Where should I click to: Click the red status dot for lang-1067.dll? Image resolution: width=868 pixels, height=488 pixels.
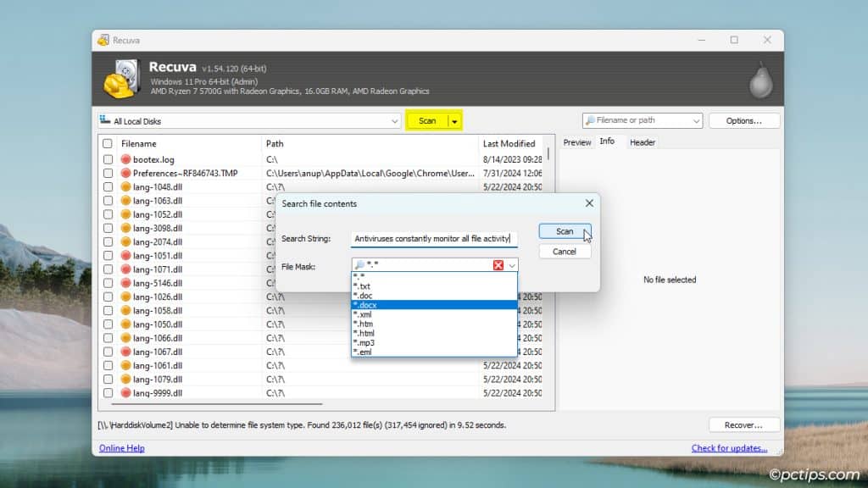(x=125, y=352)
